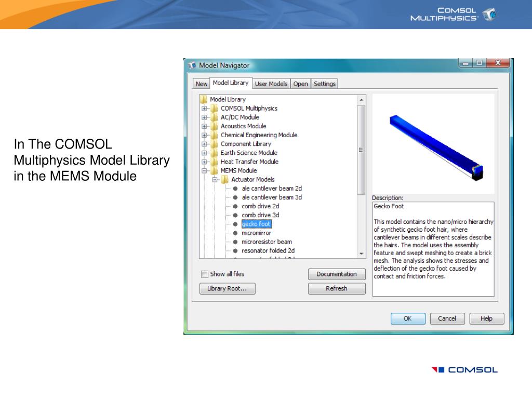Image resolution: width=532 pixels, height=399 pixels.
Task: Expand the AC/DC Module tree node
Action: pyautogui.click(x=204, y=117)
